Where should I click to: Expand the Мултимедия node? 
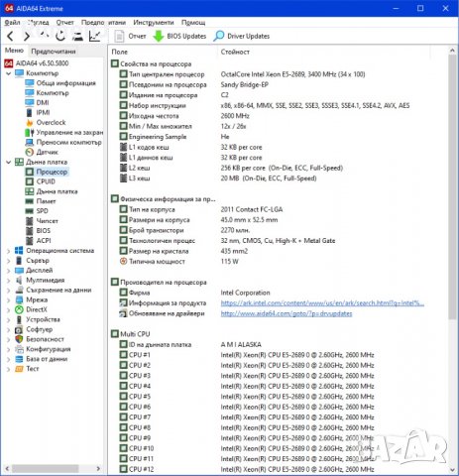(9, 281)
